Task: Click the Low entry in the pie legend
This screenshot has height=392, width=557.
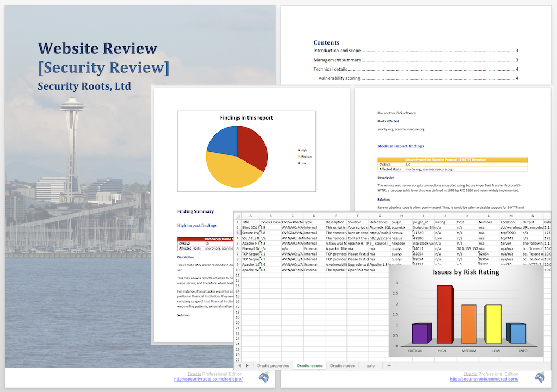Action: (302, 163)
